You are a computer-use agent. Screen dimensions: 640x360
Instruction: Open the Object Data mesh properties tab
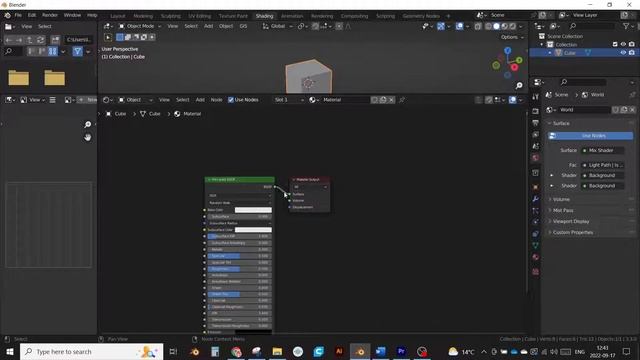pos(536,245)
